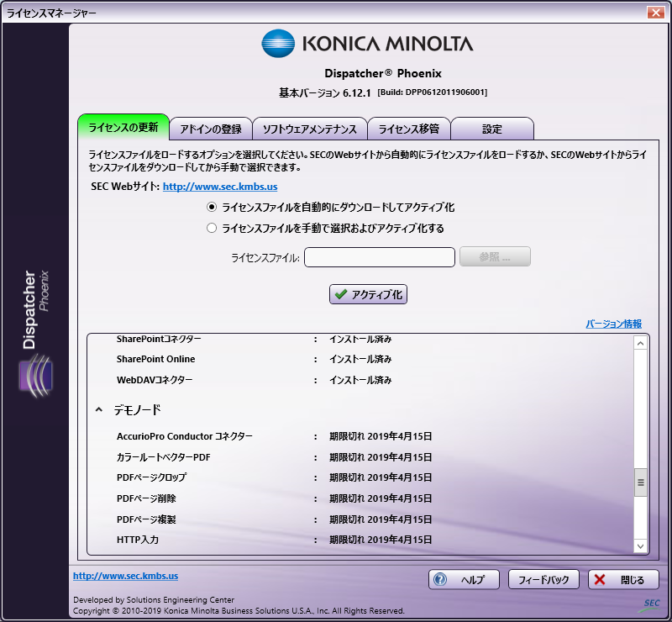Switch to ソフトウェアメンテナンス tab
This screenshot has height=622, width=672.
coord(309,129)
